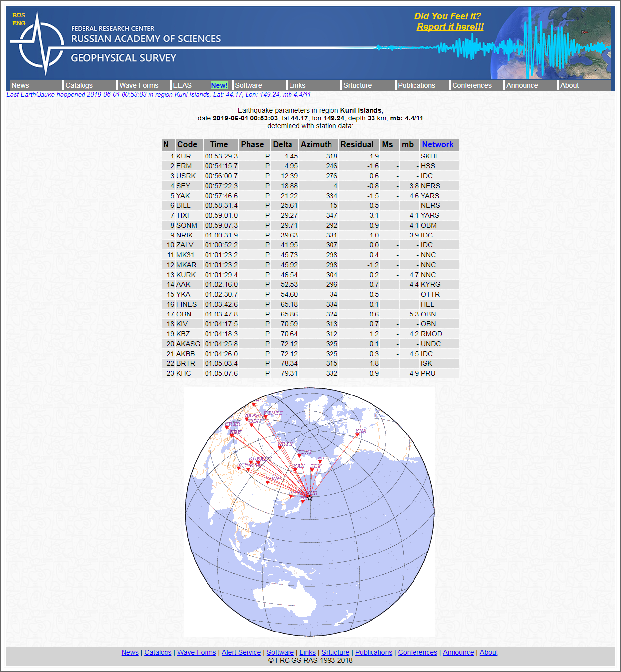Screen dimensions: 621x672
Task: Click the station globe map image
Action: (310, 568)
